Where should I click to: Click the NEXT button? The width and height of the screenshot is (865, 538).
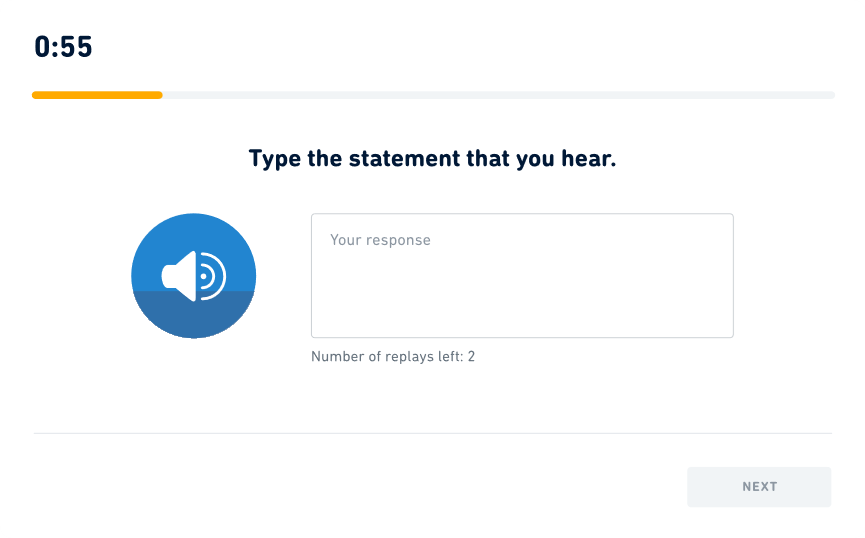pyautogui.click(x=759, y=487)
